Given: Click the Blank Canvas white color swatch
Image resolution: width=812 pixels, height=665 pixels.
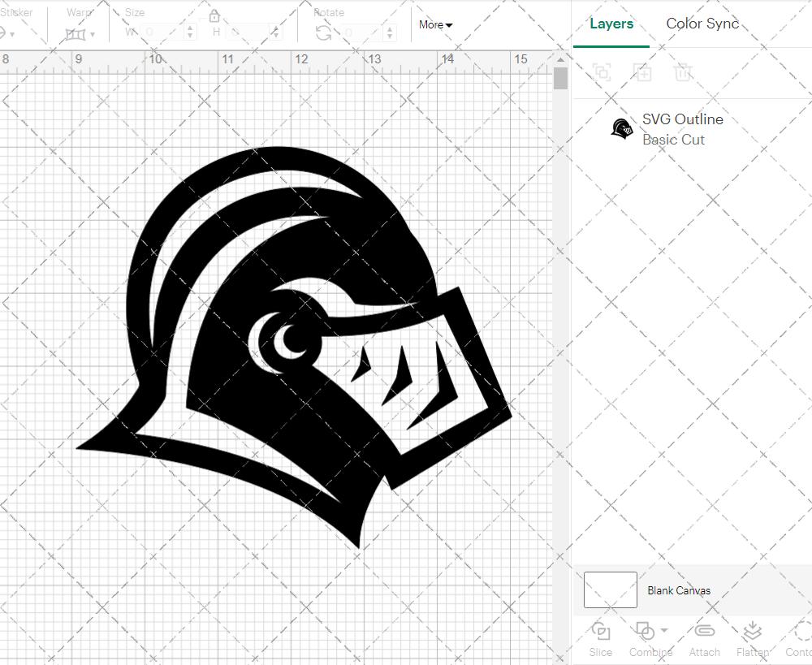Looking at the screenshot, I should point(609,590).
